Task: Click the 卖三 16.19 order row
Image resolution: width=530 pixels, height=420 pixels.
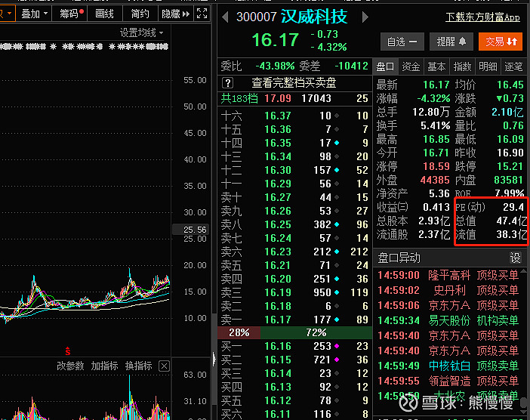Action: [294, 292]
